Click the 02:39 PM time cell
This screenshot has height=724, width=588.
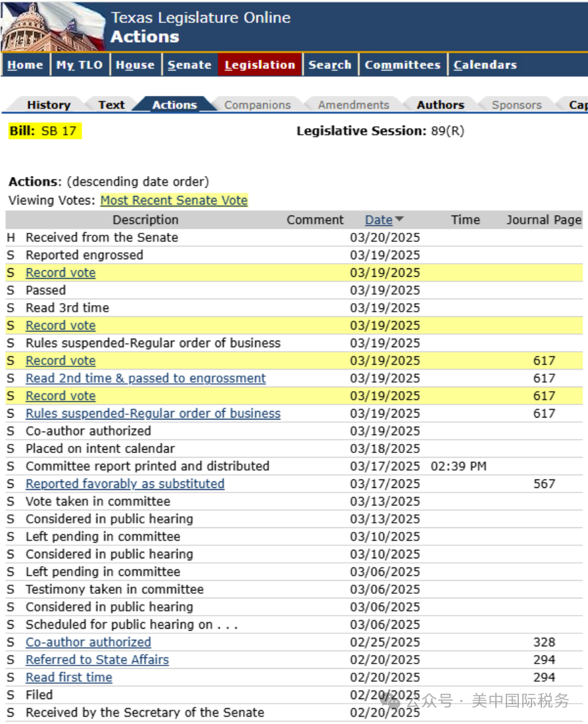(x=458, y=466)
